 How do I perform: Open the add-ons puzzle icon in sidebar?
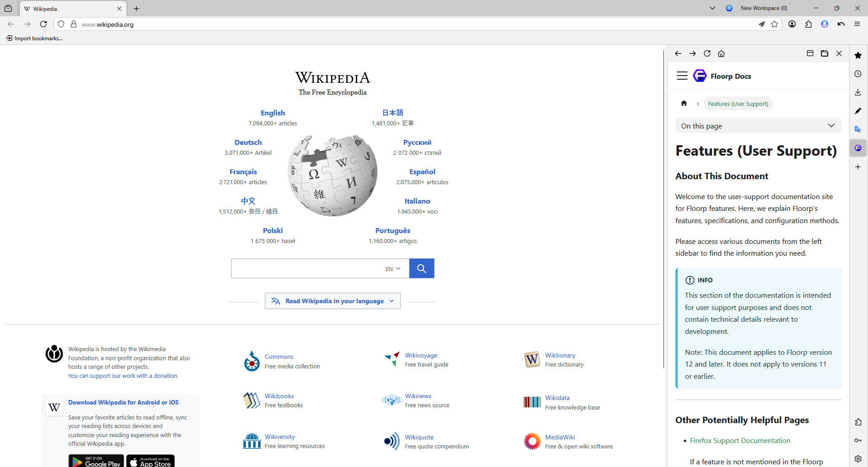pos(858,422)
